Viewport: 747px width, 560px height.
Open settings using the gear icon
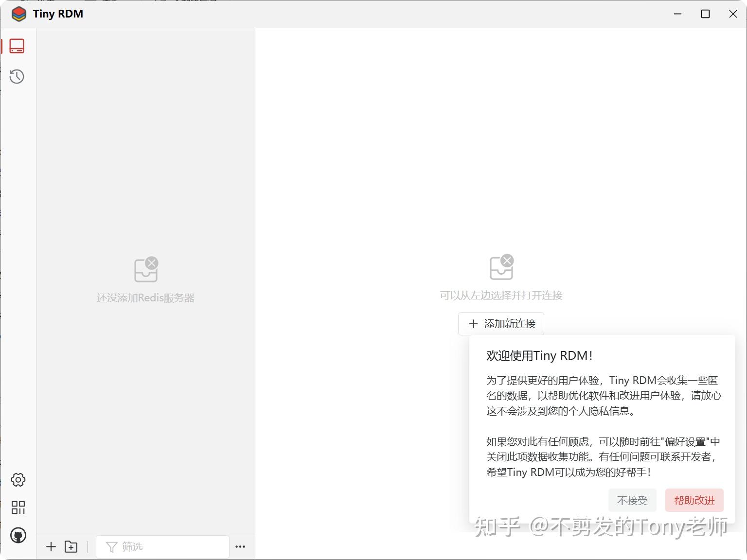18,480
